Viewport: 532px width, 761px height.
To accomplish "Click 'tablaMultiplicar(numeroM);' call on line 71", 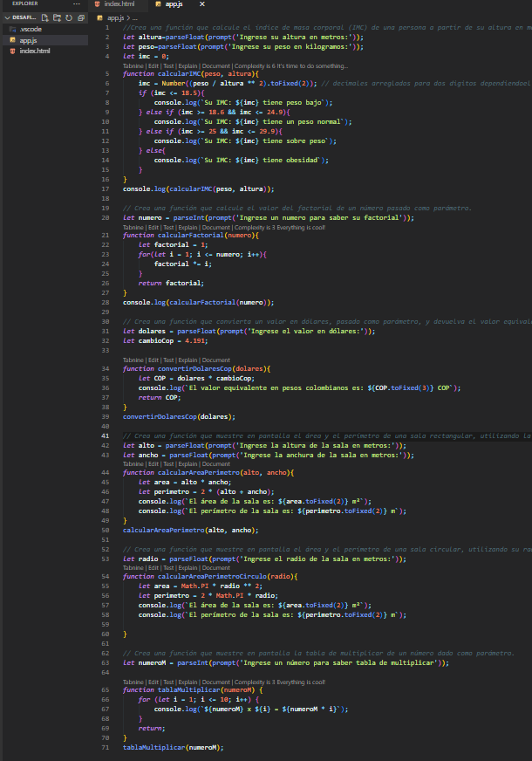I will tap(174, 747).
